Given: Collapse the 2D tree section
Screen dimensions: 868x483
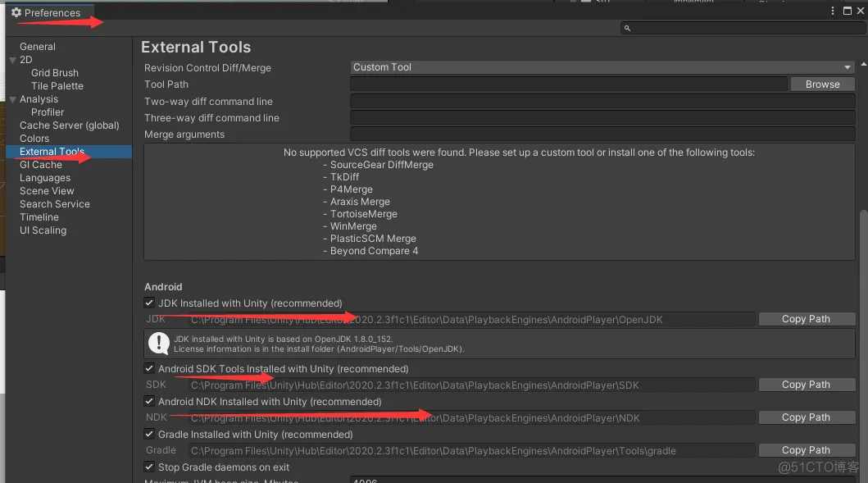Looking at the screenshot, I should [x=13, y=60].
